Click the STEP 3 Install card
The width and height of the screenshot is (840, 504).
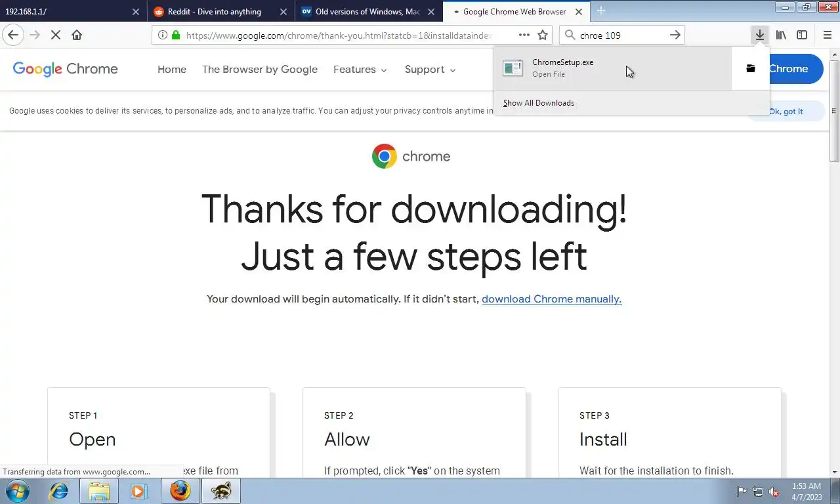pyautogui.click(x=670, y=433)
